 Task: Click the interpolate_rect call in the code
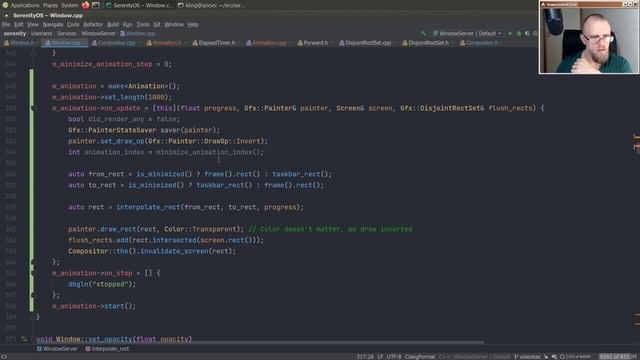148,207
